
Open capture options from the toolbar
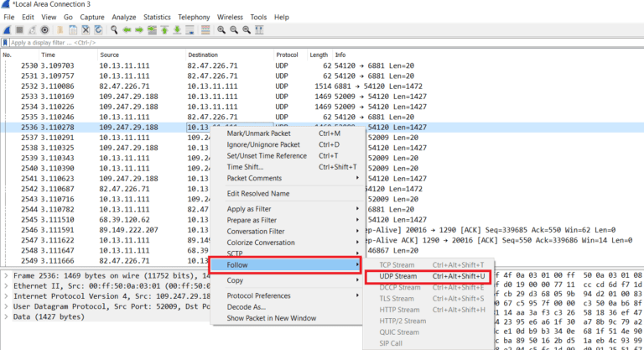(46, 29)
